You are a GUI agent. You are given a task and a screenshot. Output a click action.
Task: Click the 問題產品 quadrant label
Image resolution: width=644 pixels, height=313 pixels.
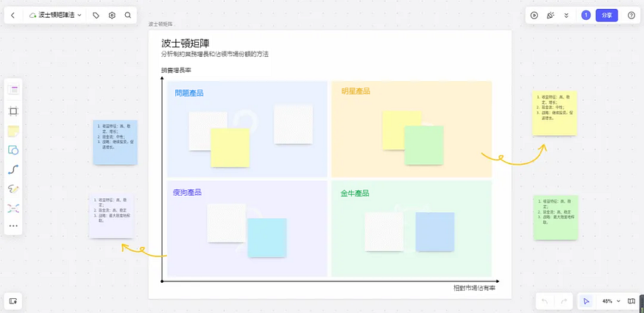coord(189,94)
